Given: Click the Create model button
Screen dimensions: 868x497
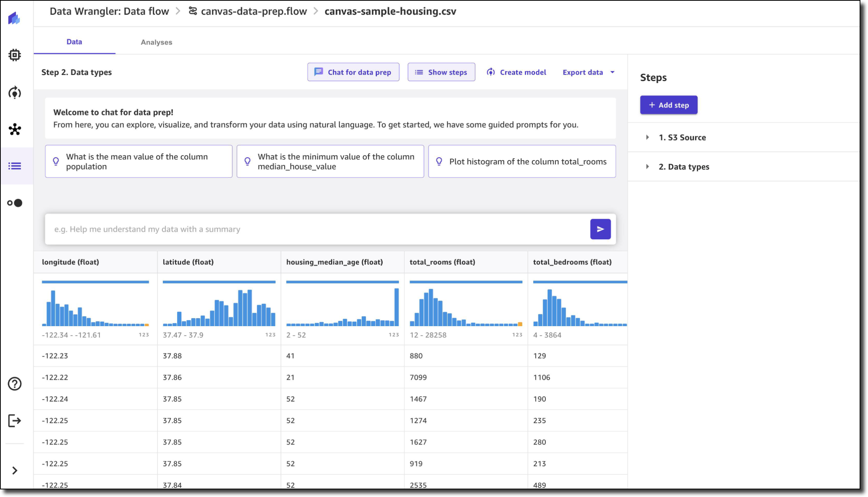Looking at the screenshot, I should (x=516, y=72).
